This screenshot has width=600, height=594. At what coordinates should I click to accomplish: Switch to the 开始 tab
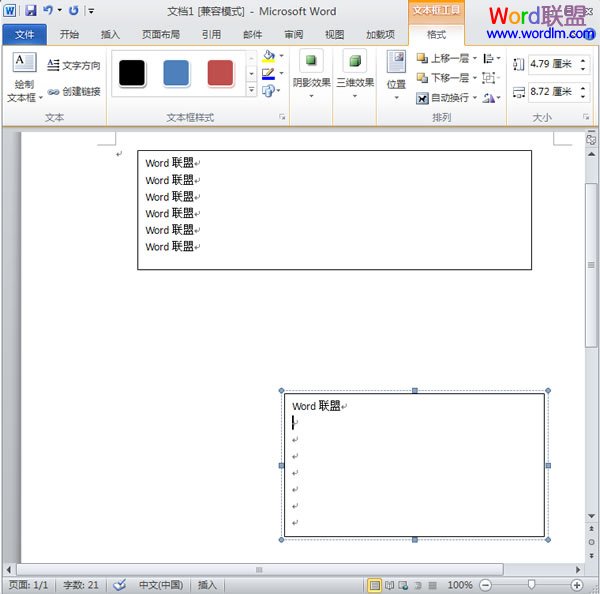coord(69,35)
